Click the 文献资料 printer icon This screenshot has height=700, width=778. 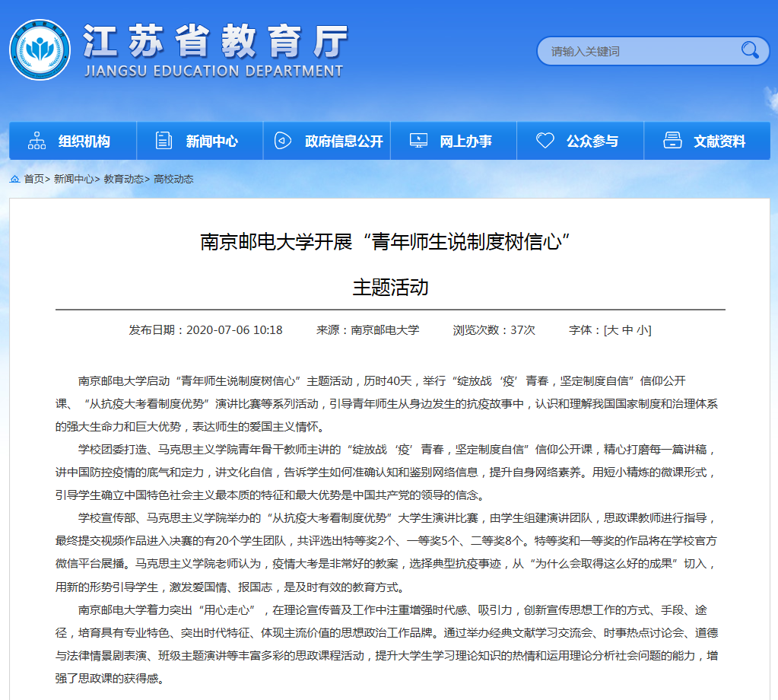tap(672, 141)
